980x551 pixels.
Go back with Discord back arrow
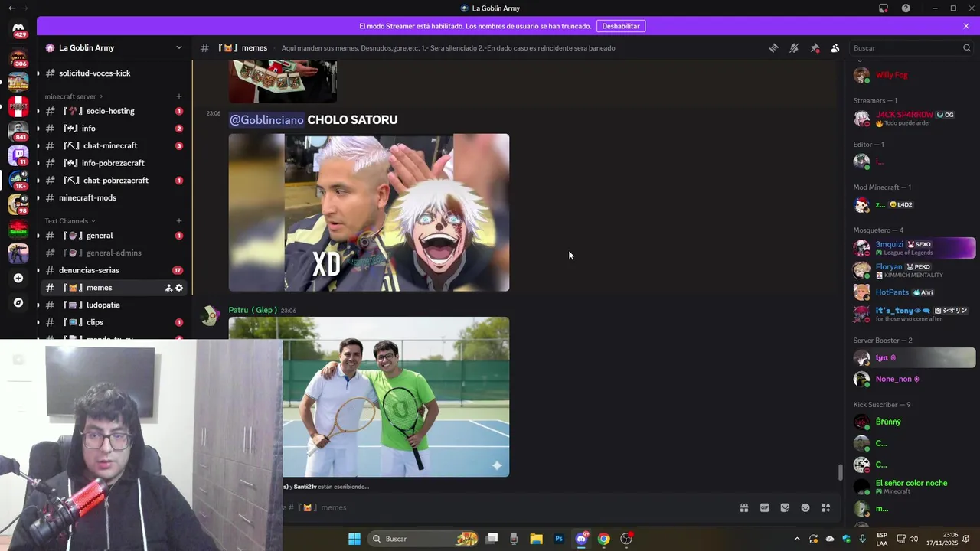coord(11,8)
